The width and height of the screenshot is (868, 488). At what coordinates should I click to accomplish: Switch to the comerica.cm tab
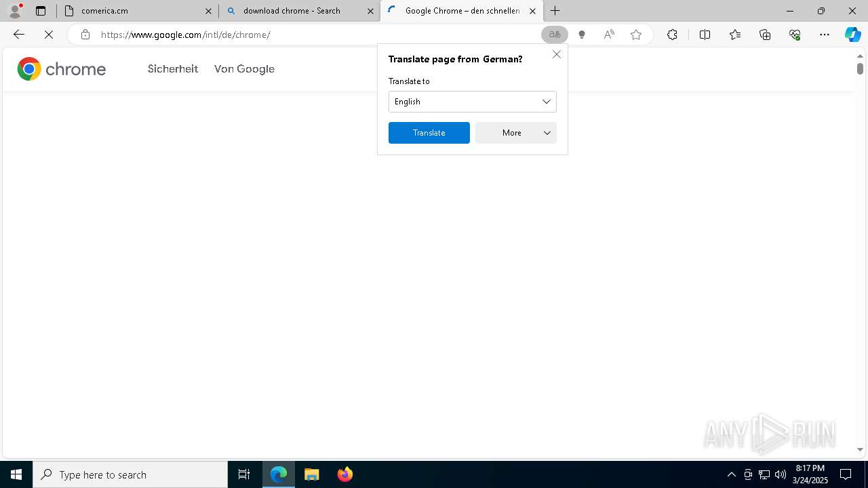click(x=138, y=11)
